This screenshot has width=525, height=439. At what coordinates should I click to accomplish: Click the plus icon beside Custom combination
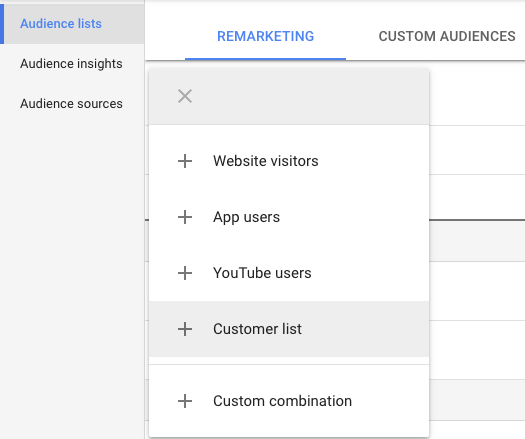(x=185, y=401)
